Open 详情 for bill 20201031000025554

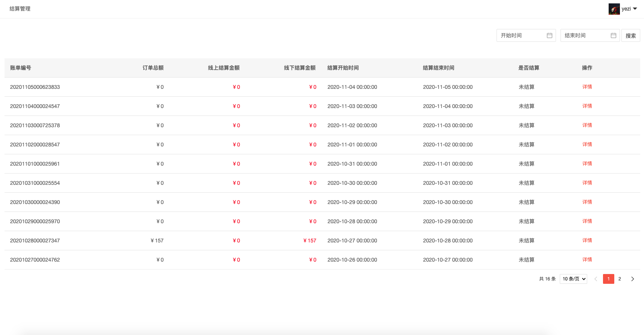point(587,183)
